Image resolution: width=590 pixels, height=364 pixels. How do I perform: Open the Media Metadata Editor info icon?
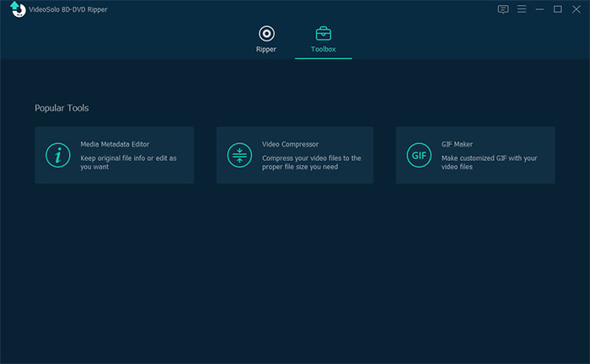(x=58, y=155)
